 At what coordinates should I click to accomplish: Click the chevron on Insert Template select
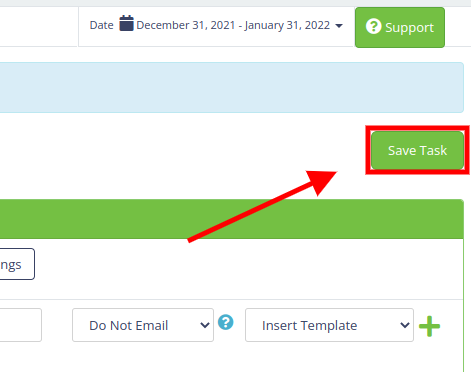(x=405, y=325)
